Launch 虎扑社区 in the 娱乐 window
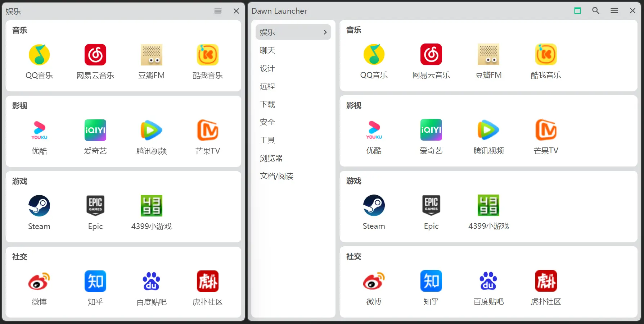The height and width of the screenshot is (324, 644). 208,288
